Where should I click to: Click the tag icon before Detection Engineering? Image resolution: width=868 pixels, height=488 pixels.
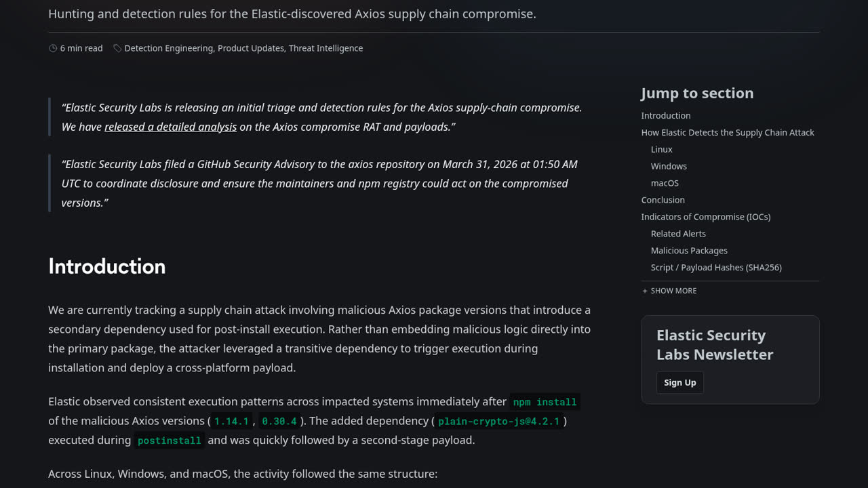click(117, 48)
